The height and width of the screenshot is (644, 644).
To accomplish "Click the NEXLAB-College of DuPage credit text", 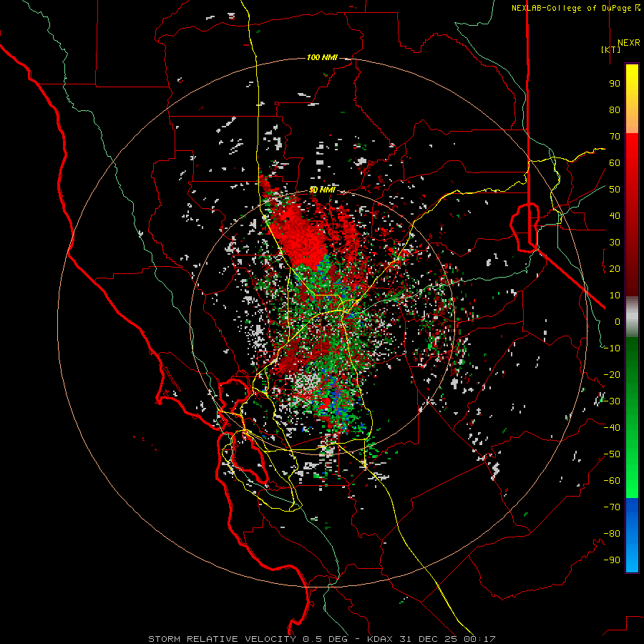I will [x=571, y=8].
